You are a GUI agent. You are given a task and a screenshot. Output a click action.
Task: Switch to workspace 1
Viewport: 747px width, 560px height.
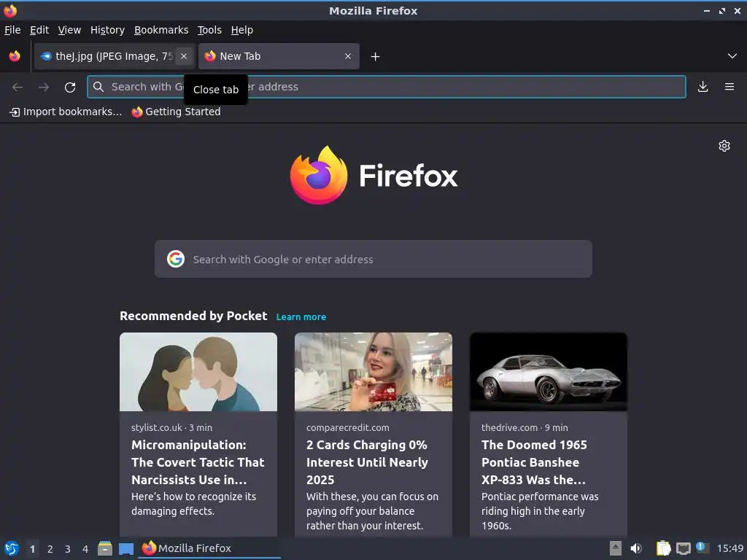32,548
